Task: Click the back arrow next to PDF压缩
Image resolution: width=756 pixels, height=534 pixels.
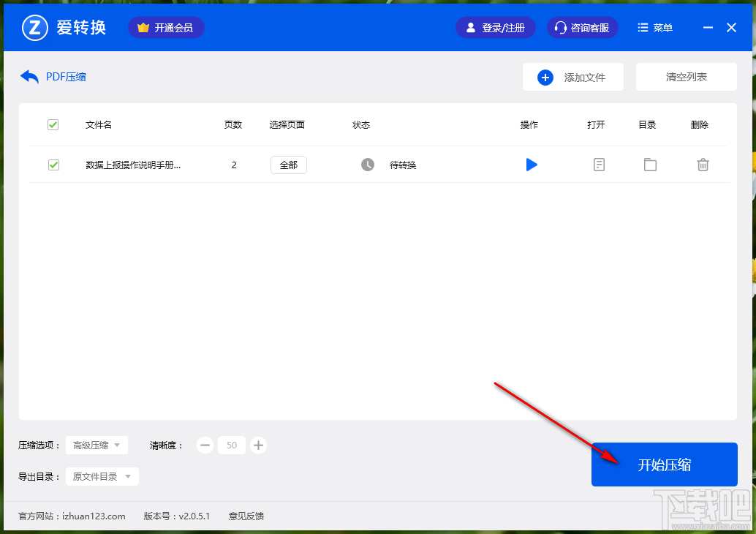Action: [29, 76]
